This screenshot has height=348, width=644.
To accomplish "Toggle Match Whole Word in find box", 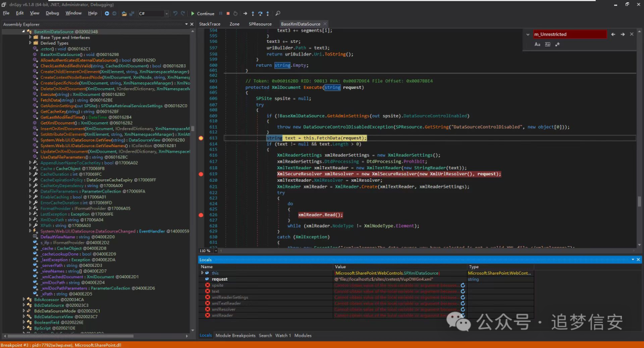I will (547, 44).
